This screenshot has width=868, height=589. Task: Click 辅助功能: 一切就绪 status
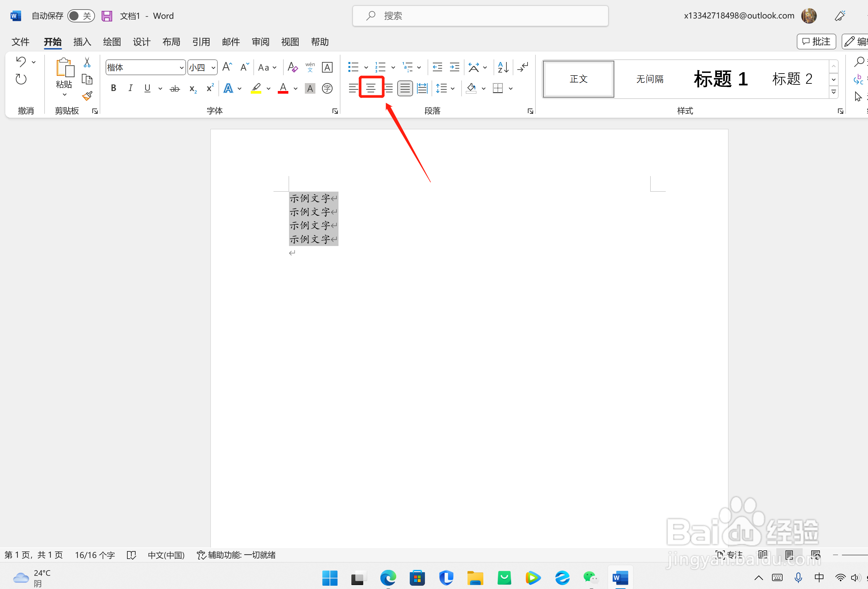[x=236, y=555]
